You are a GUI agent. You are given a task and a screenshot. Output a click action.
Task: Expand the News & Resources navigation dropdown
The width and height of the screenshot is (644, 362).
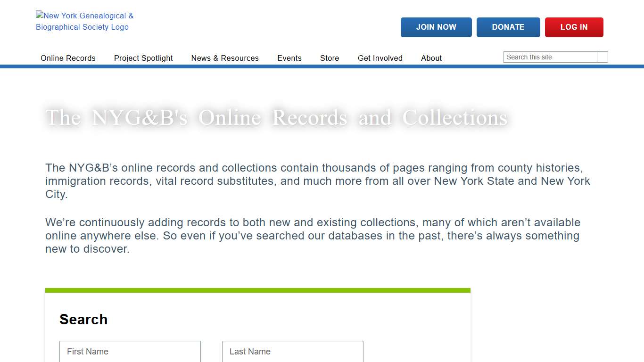pos(225,58)
